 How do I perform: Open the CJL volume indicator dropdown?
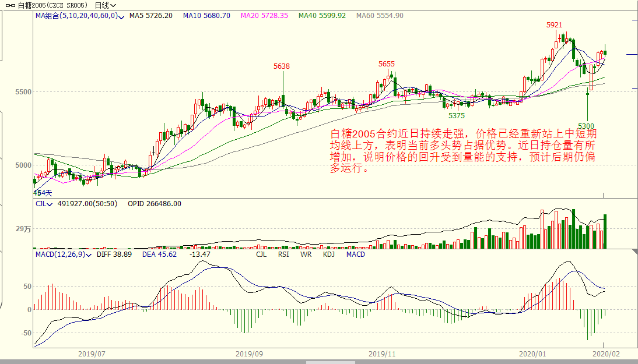click(x=50, y=204)
